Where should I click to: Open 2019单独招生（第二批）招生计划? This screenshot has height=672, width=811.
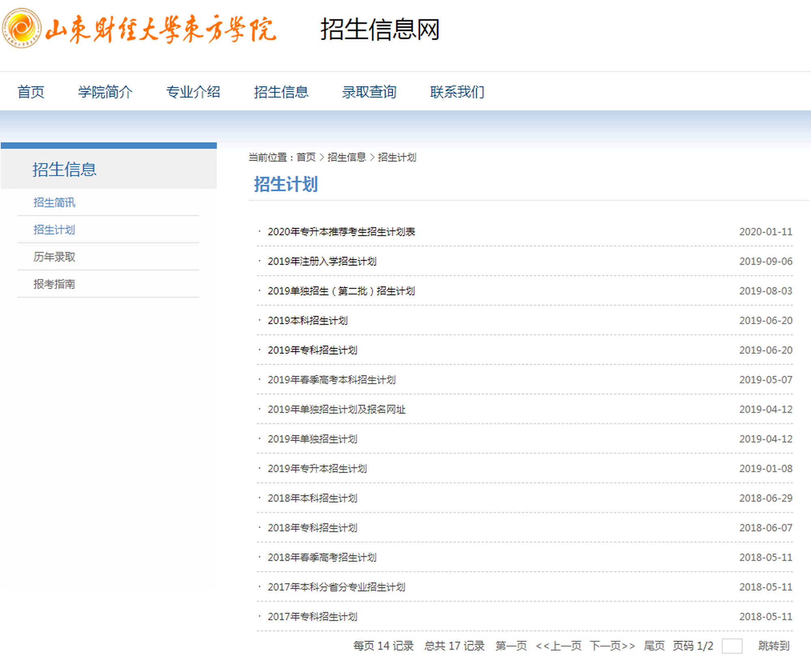click(341, 291)
